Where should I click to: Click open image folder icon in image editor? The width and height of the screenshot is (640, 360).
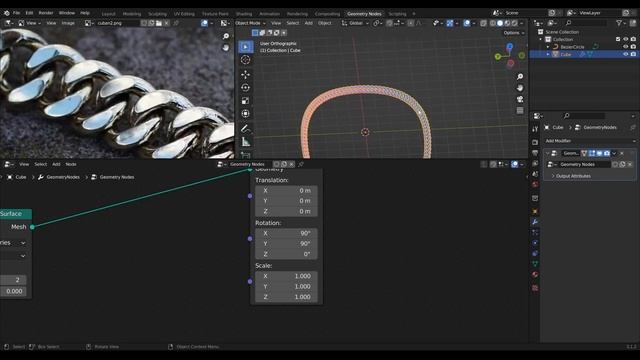click(x=159, y=23)
